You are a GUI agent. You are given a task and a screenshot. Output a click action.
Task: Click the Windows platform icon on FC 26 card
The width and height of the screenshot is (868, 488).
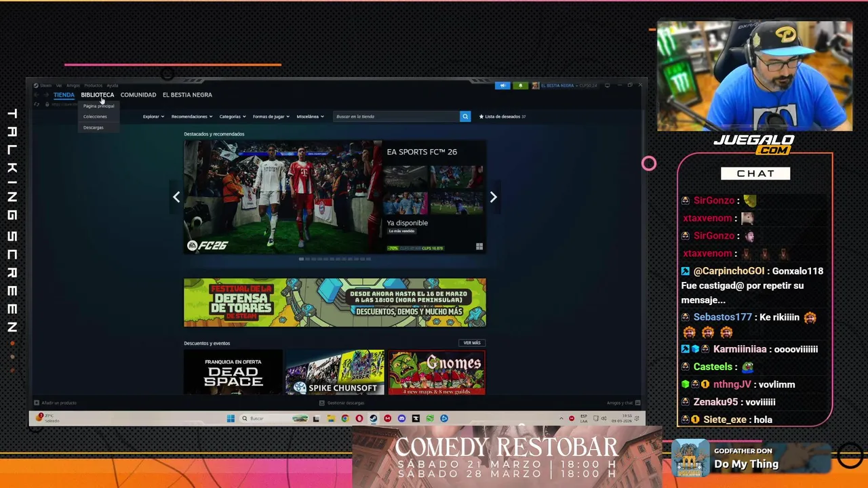[x=479, y=247]
